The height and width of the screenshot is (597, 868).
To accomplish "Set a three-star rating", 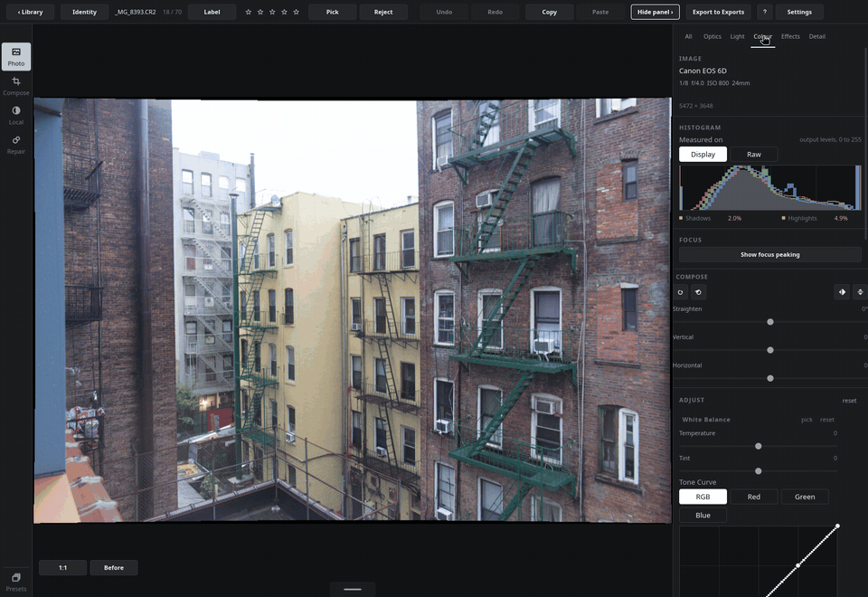I will tap(272, 12).
